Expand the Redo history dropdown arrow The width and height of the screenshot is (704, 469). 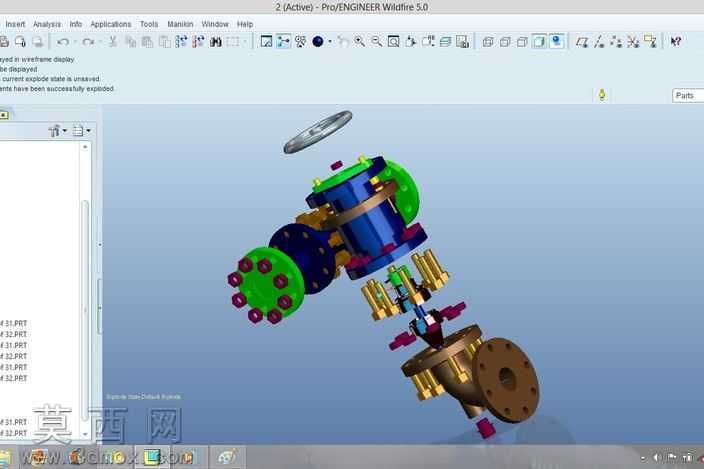[100, 42]
